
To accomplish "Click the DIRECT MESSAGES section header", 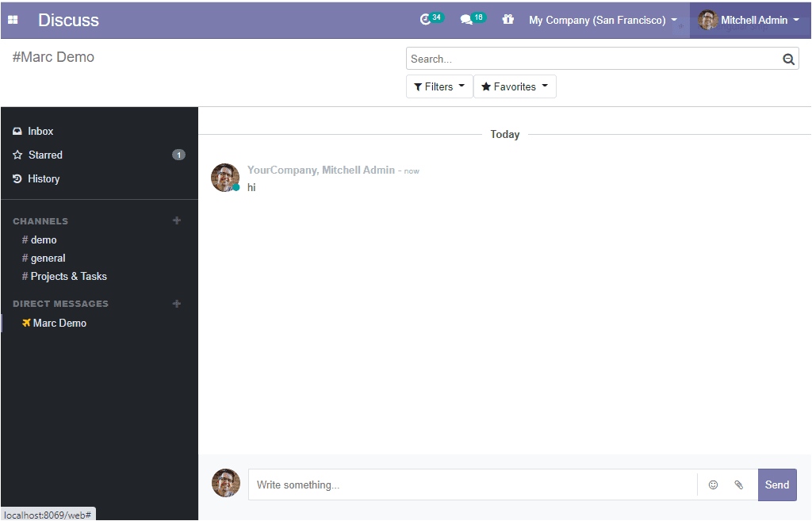I will click(60, 304).
